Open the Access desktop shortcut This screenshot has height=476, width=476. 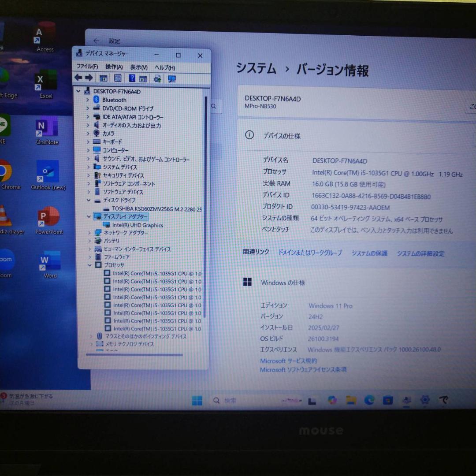tap(45, 37)
